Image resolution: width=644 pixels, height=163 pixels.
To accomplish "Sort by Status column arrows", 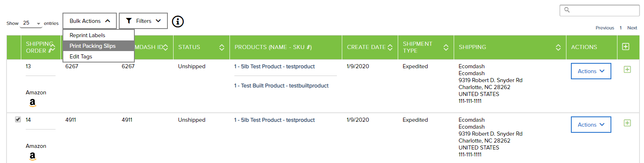I will tap(222, 47).
